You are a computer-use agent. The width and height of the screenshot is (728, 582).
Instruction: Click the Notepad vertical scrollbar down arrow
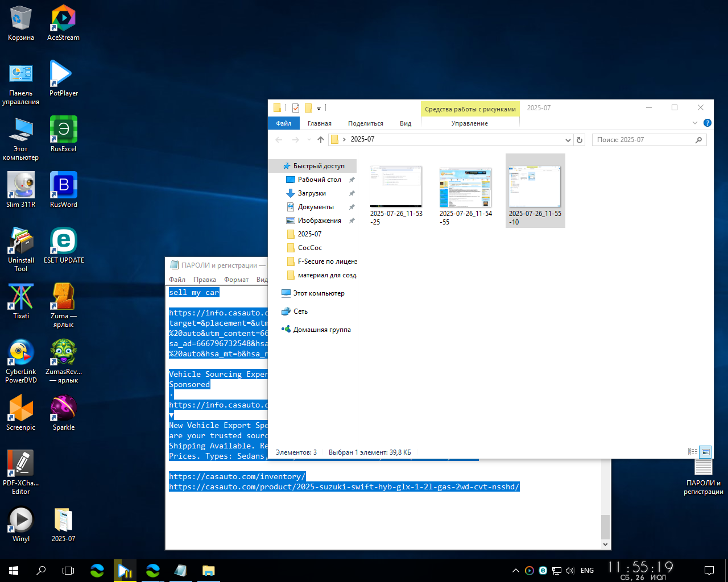coord(606,544)
